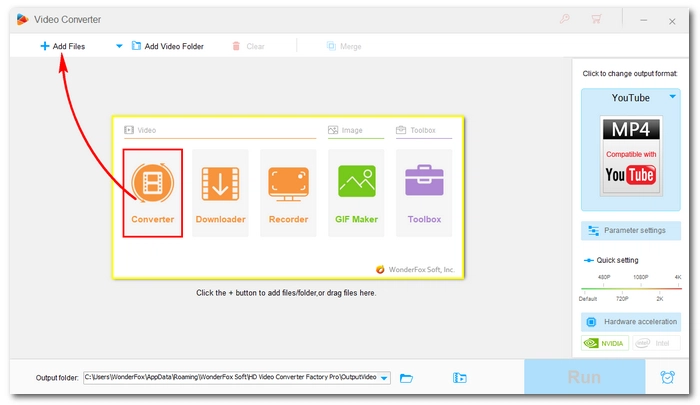Click the MP4 YouTube format thumbnail
700x405 pixels.
point(631,156)
